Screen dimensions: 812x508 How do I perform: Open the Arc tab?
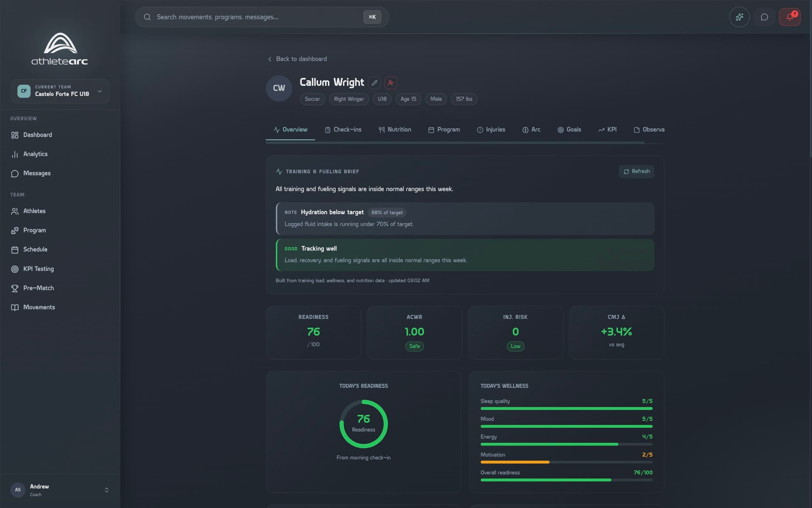[x=531, y=130]
